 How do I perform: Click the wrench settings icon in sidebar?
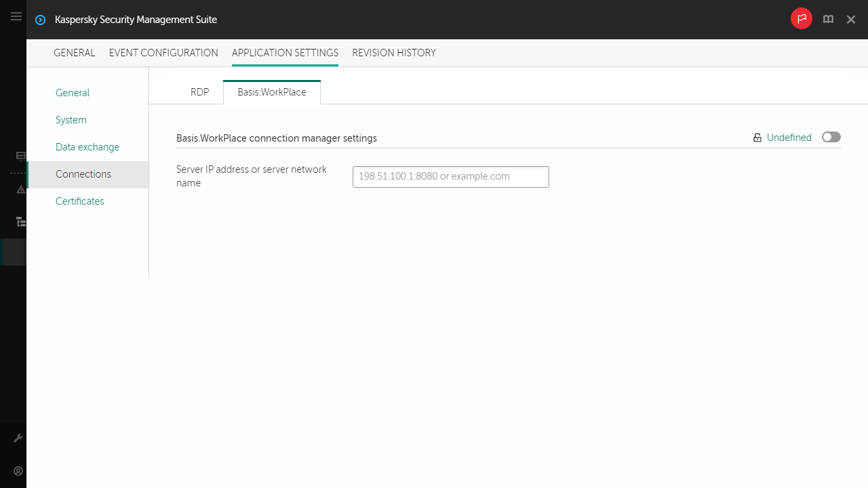(x=18, y=437)
